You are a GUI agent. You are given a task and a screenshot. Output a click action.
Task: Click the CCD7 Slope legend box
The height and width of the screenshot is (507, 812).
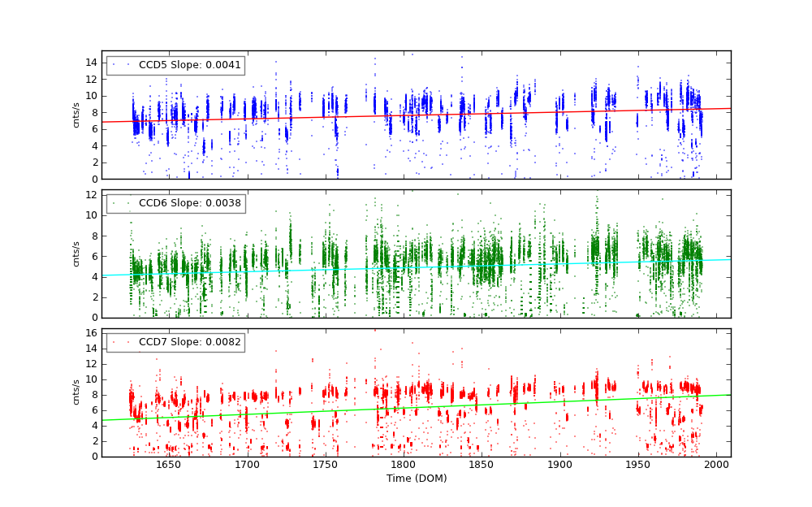click(175, 342)
